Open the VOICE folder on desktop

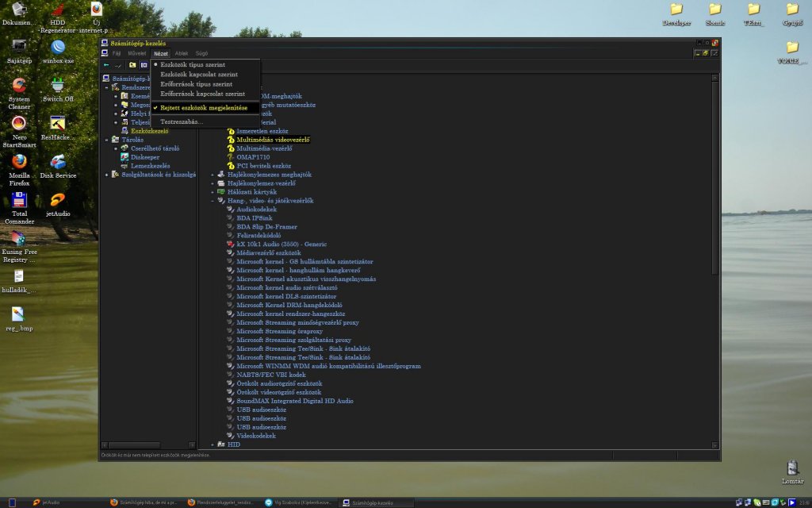[x=792, y=52]
